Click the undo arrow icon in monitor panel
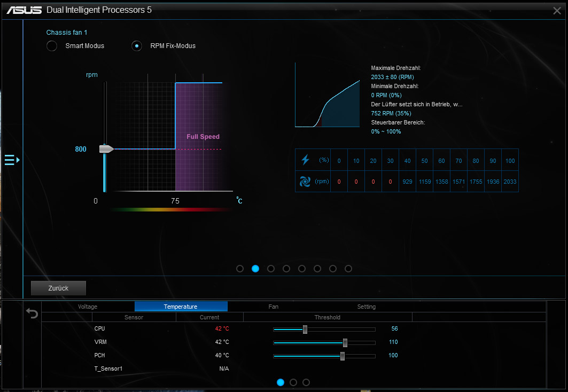 tap(32, 313)
